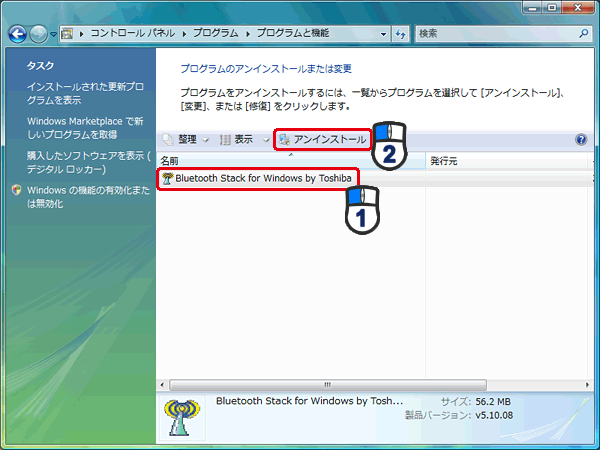Click the horizontal scrollbar thumb
This screenshot has height=450, width=600.
pyautogui.click(x=328, y=385)
